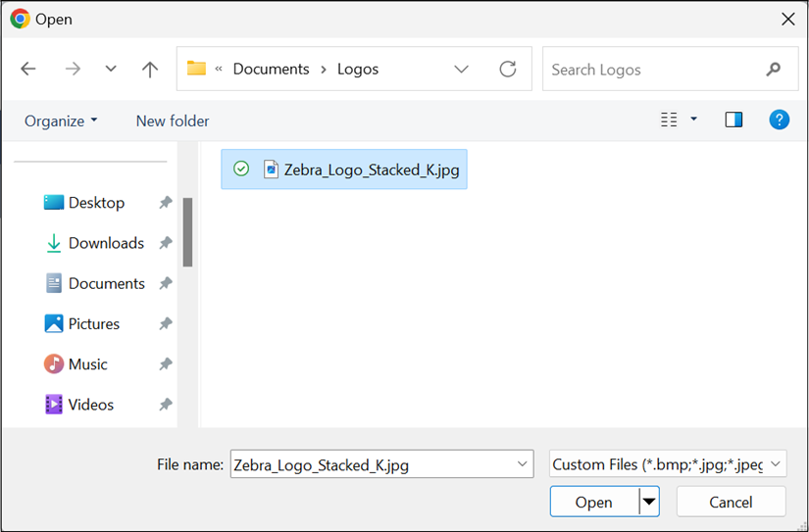Screen dimensions: 809x532
Task: Open the Organize menu
Action: (61, 121)
